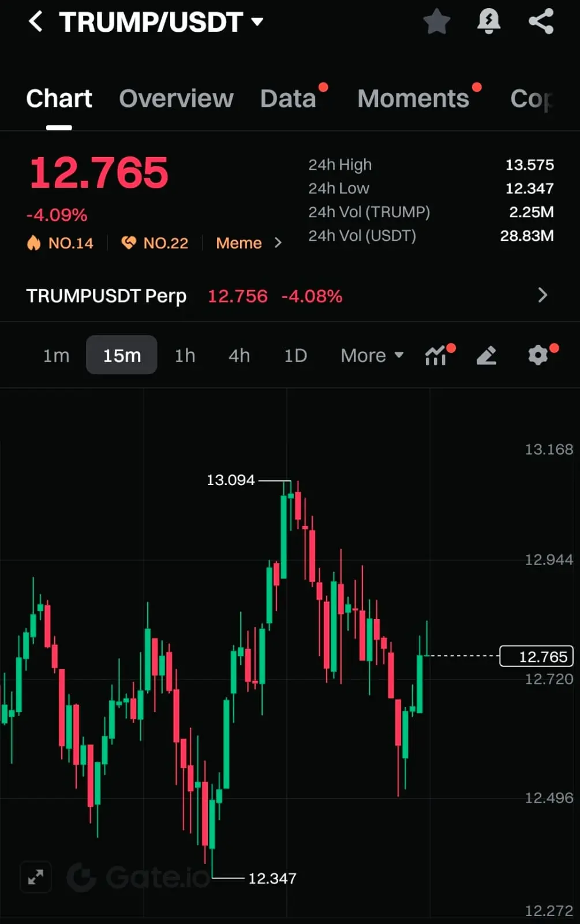Tap the -4.09% price change
Image resolution: width=580 pixels, height=924 pixels.
pos(57,215)
